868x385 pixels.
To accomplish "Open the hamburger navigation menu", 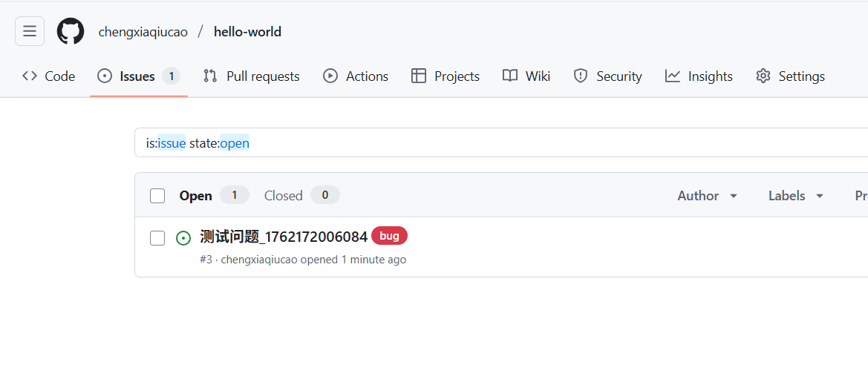I will click(x=30, y=32).
